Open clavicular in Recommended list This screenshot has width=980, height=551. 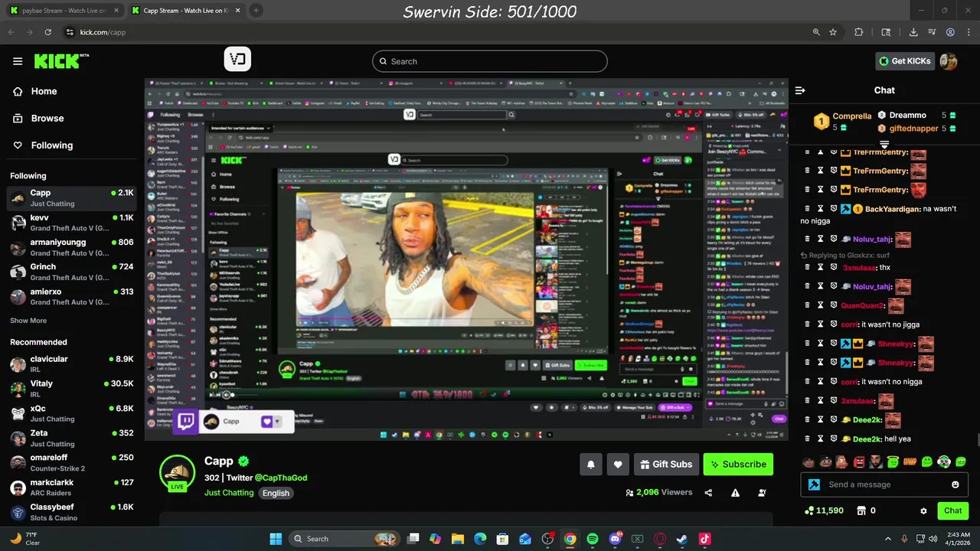(72, 364)
